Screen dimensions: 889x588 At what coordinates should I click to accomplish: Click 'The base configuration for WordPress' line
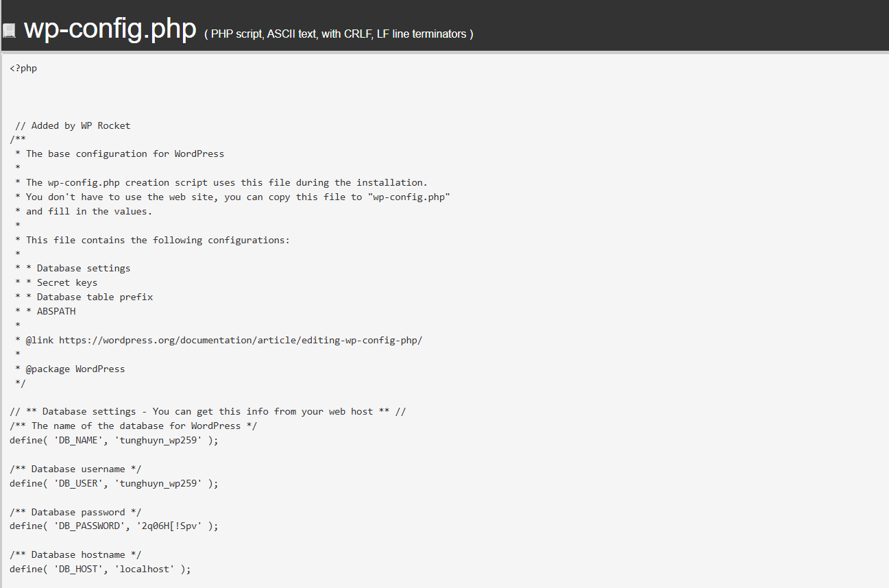(x=125, y=154)
